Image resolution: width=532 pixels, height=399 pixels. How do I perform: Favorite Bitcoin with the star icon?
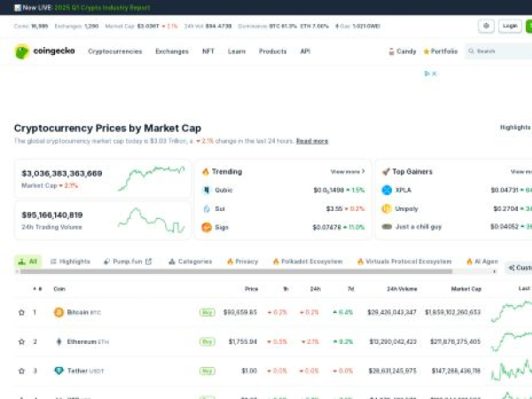21,312
